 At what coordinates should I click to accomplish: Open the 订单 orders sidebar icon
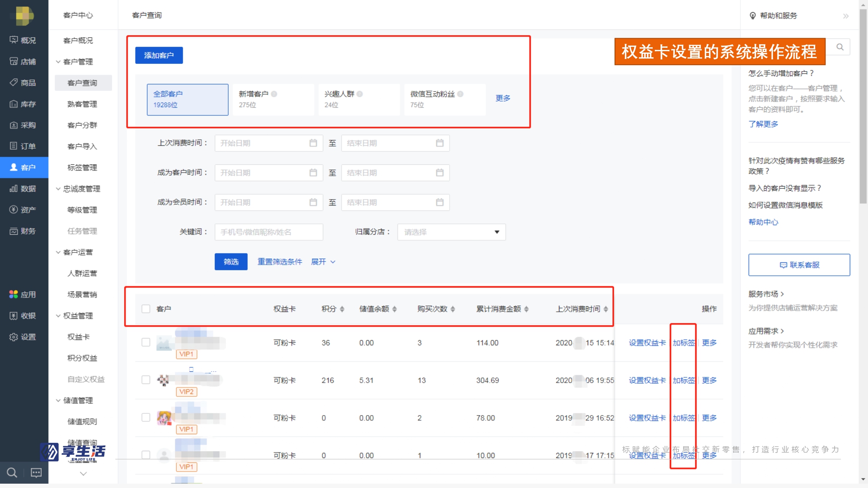point(14,146)
